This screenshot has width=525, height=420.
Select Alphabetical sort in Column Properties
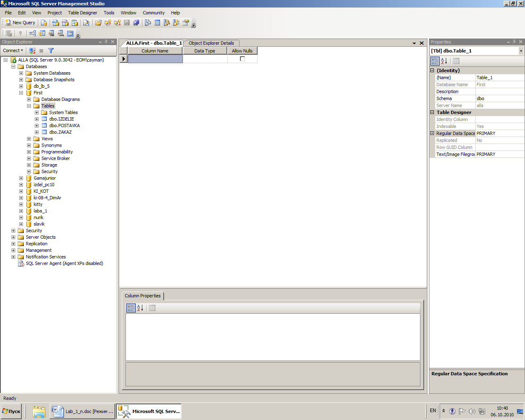tap(140, 308)
